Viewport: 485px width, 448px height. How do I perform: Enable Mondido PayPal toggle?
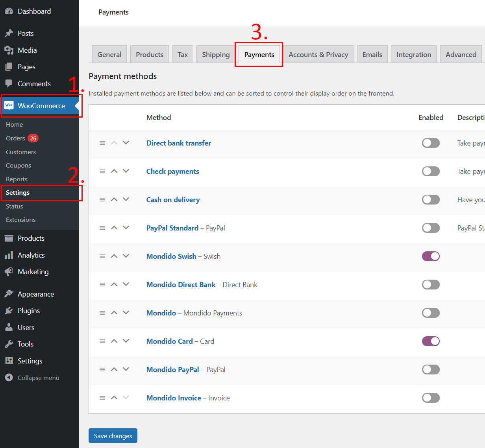(431, 369)
